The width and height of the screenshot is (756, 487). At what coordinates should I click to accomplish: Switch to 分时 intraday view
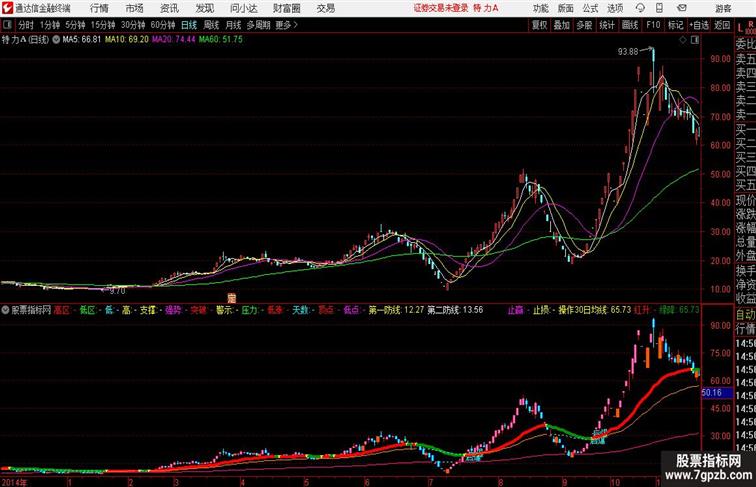coord(26,25)
